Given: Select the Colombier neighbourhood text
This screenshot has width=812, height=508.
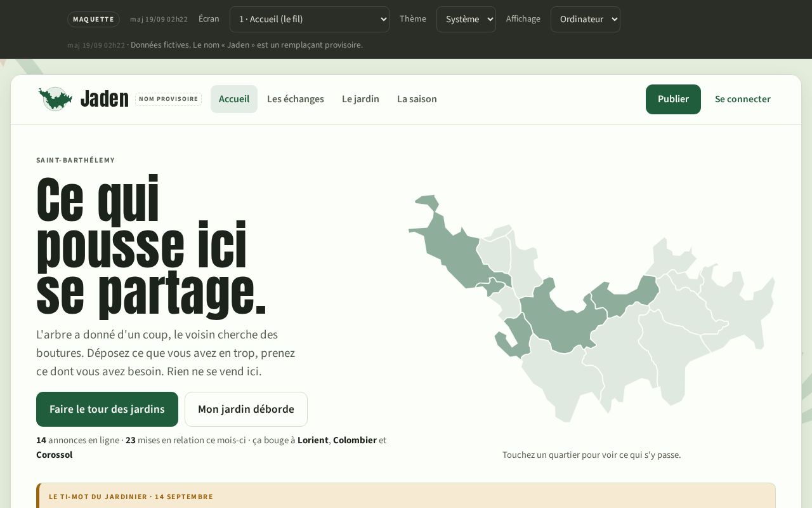Looking at the screenshot, I should pyautogui.click(x=355, y=440).
